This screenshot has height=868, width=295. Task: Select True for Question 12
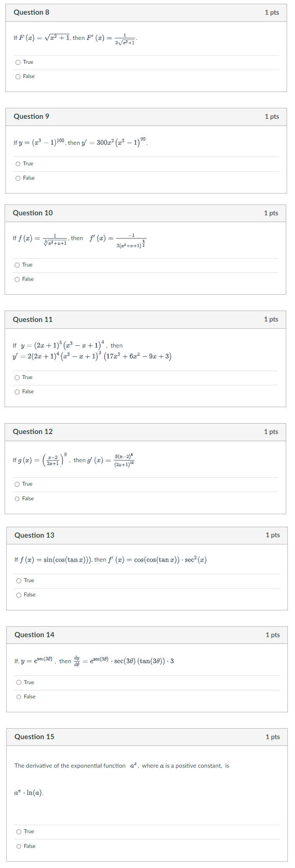(x=18, y=484)
